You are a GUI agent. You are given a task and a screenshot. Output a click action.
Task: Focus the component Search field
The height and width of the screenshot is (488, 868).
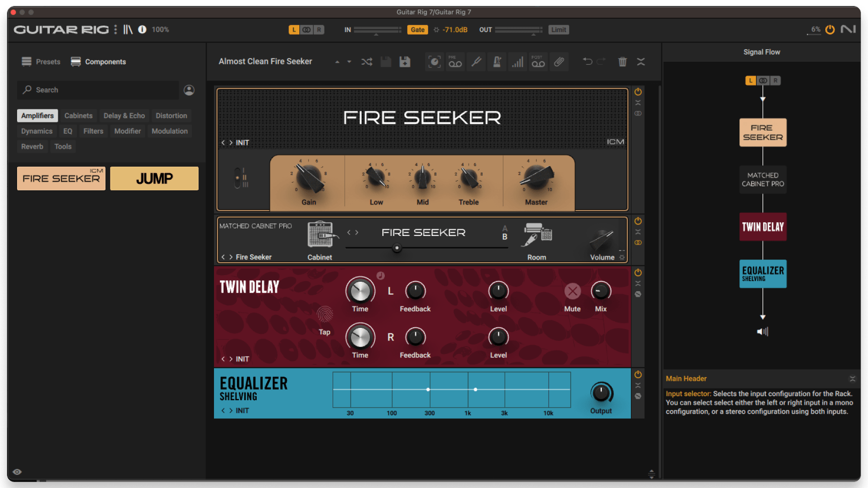[x=98, y=90]
